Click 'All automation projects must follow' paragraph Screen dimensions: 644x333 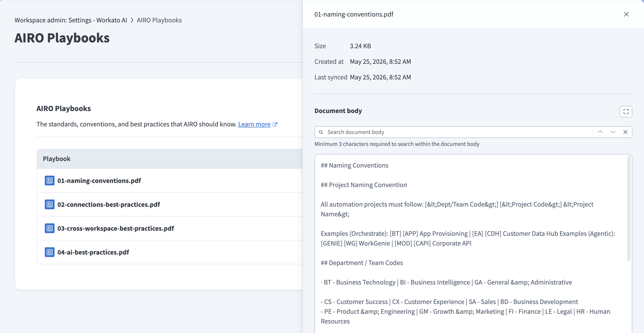tap(457, 209)
